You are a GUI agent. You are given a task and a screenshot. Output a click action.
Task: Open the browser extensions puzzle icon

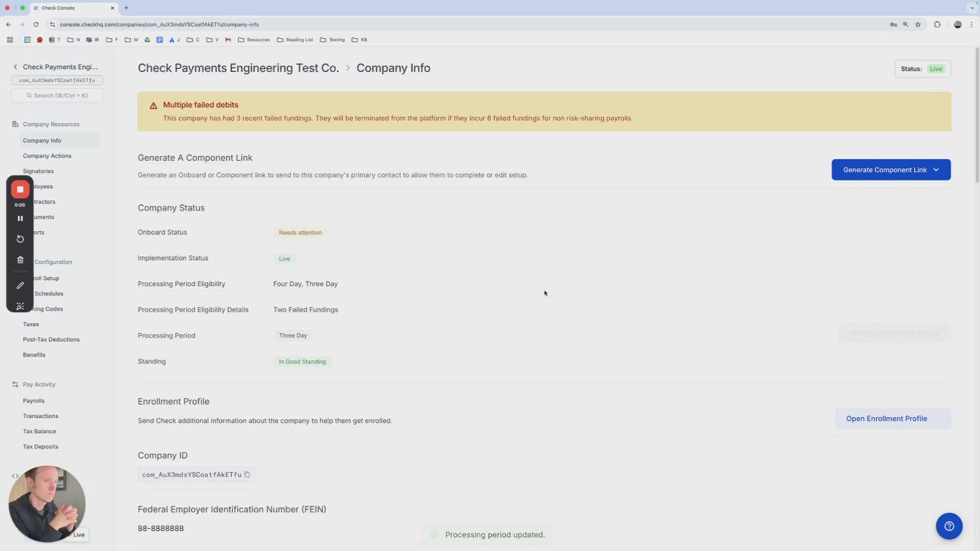coord(937,24)
